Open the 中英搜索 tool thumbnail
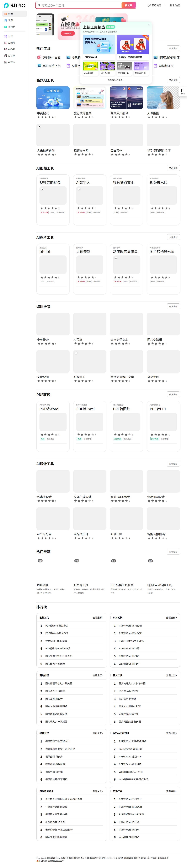 coord(53,98)
